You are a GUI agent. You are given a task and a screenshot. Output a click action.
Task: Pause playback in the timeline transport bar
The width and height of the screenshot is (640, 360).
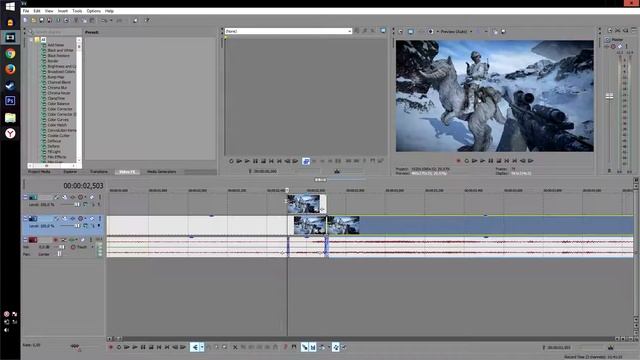[x=143, y=347]
